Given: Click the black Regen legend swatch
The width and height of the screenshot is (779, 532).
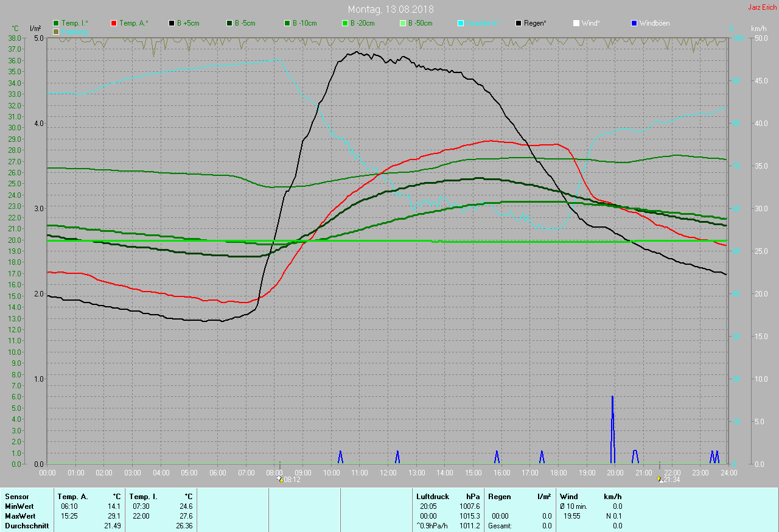Looking at the screenshot, I should coord(519,23).
